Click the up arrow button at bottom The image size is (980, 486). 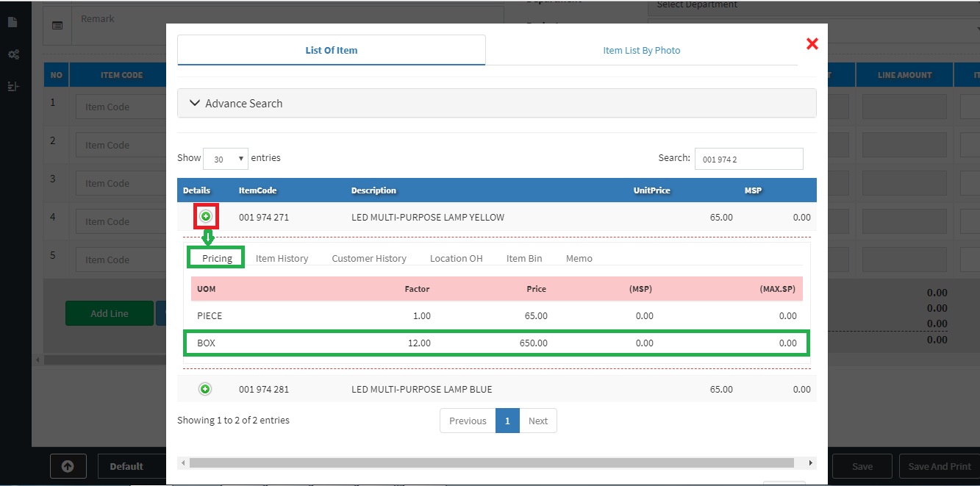click(x=68, y=466)
